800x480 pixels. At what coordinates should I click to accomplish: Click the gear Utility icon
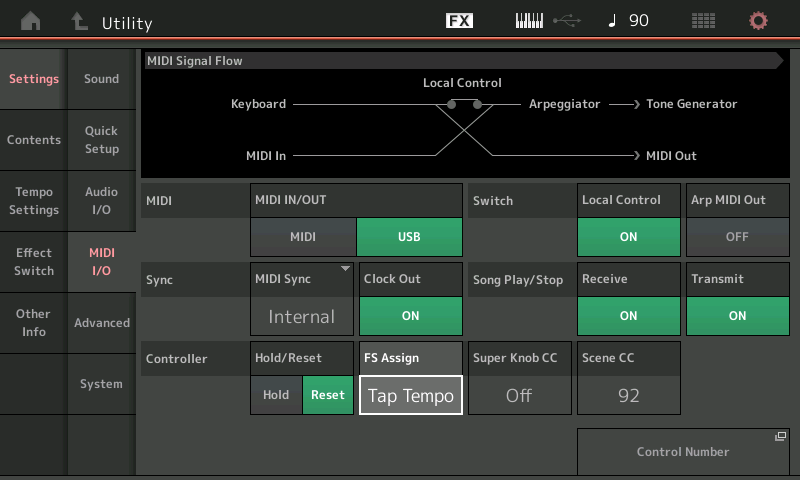759,21
